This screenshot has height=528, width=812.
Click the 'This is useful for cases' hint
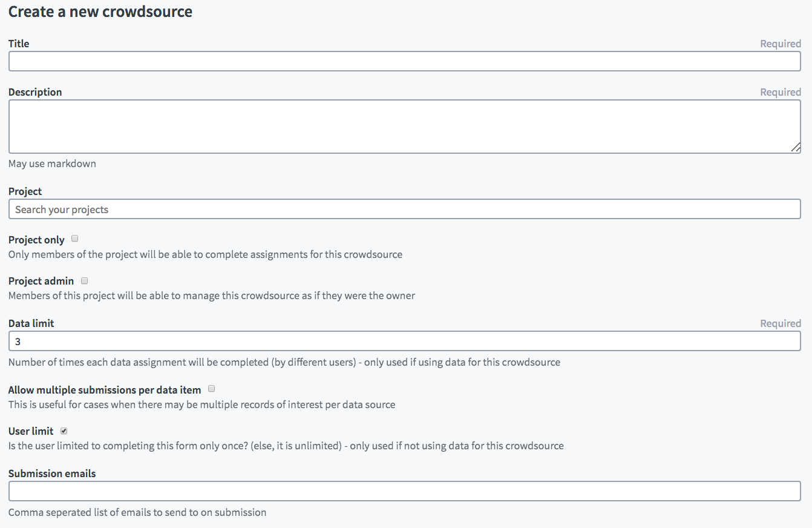201,404
